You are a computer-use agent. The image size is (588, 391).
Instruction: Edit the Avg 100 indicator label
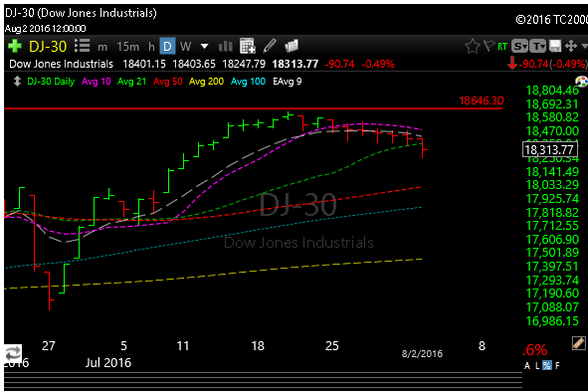coord(248,82)
